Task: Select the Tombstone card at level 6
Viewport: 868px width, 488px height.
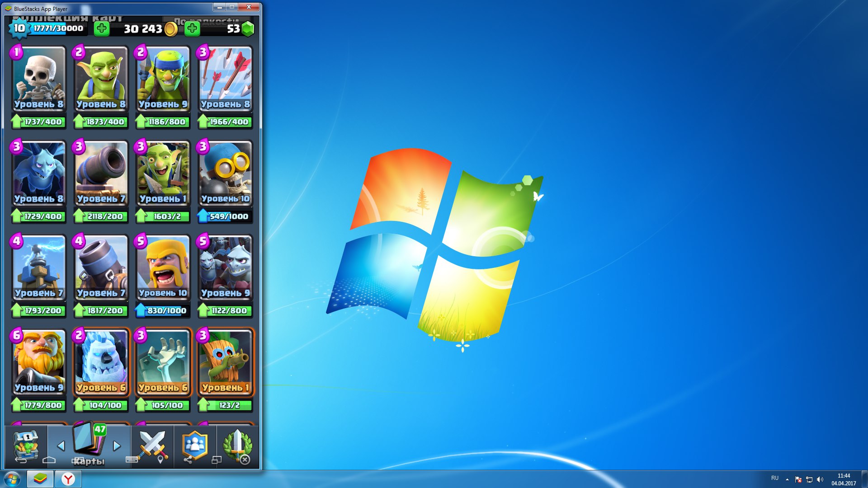Action: tap(163, 362)
